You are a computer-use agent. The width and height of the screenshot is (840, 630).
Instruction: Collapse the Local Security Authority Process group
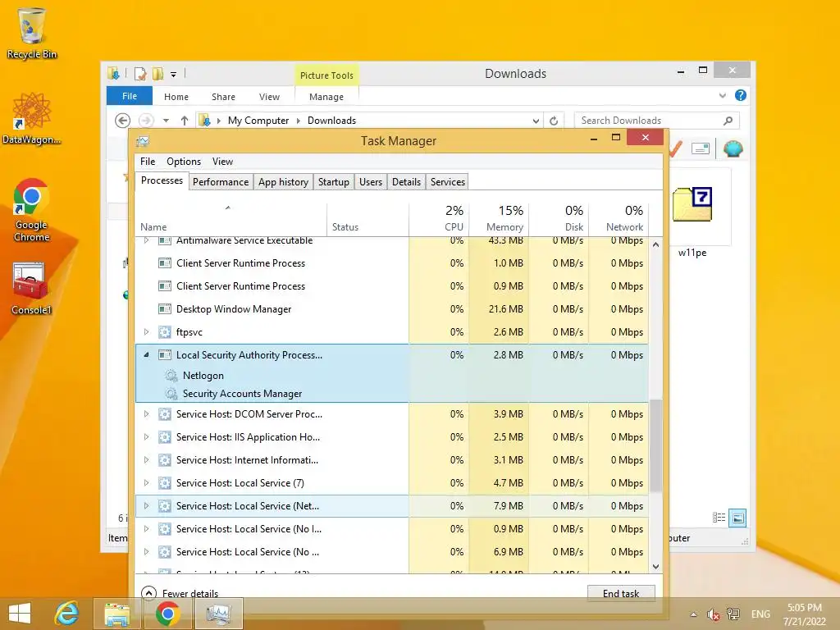[x=146, y=354]
